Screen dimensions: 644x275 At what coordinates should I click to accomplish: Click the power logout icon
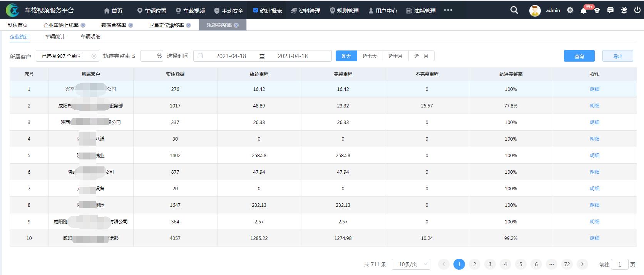tap(637, 10)
